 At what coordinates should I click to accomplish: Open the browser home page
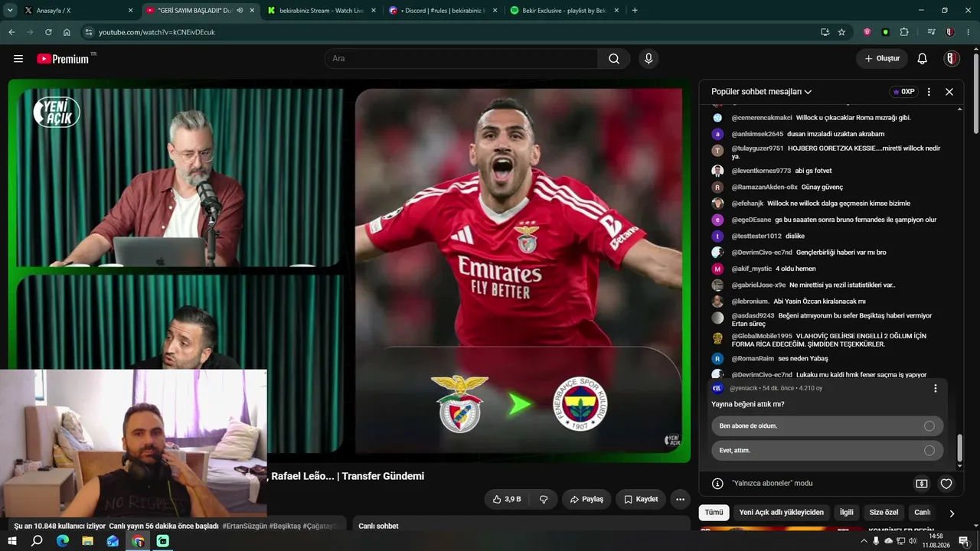(67, 32)
